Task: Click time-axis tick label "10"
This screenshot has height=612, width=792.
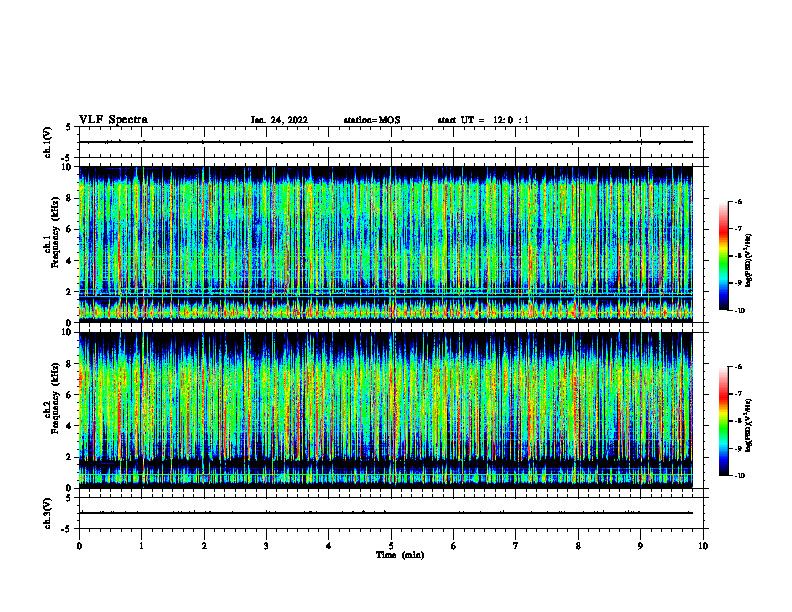Action: coord(703,546)
